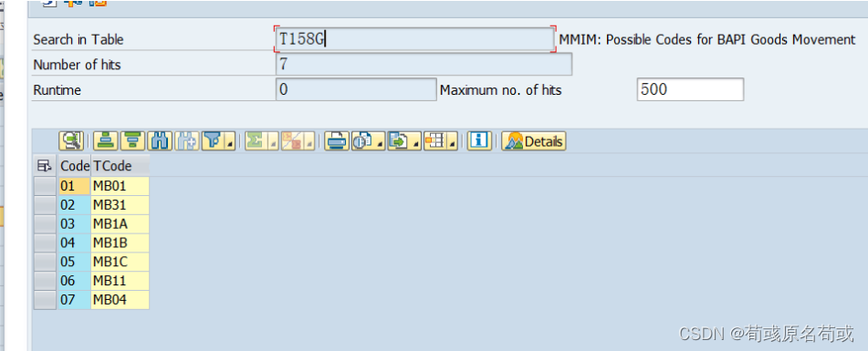Open the layout selection dropdown arrow
Viewport: 868px width, 351px height.
pos(453,142)
